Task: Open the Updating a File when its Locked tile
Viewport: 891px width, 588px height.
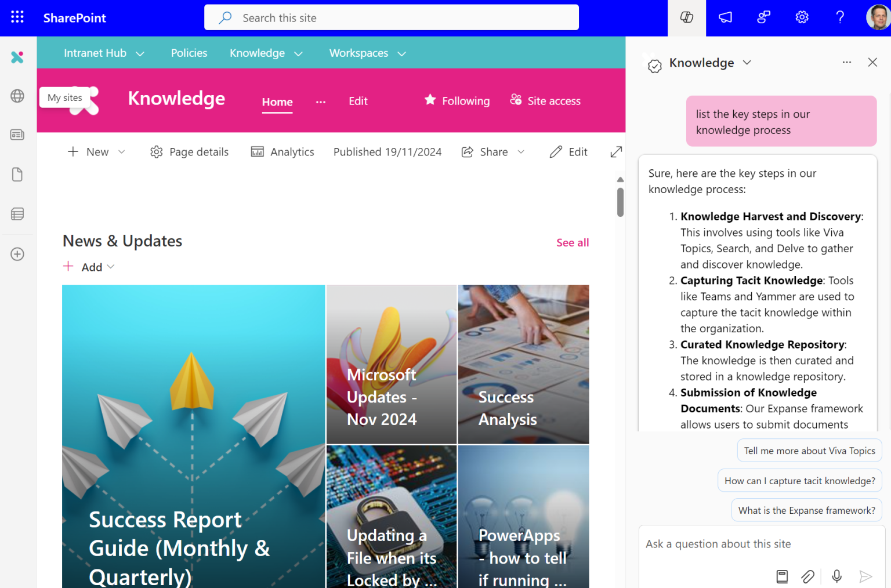Action: pos(392,517)
